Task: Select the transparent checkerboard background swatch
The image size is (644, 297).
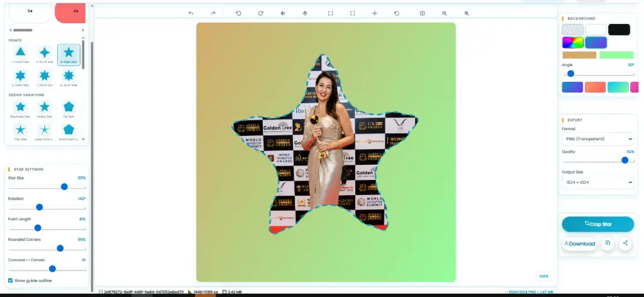Action: (572, 30)
